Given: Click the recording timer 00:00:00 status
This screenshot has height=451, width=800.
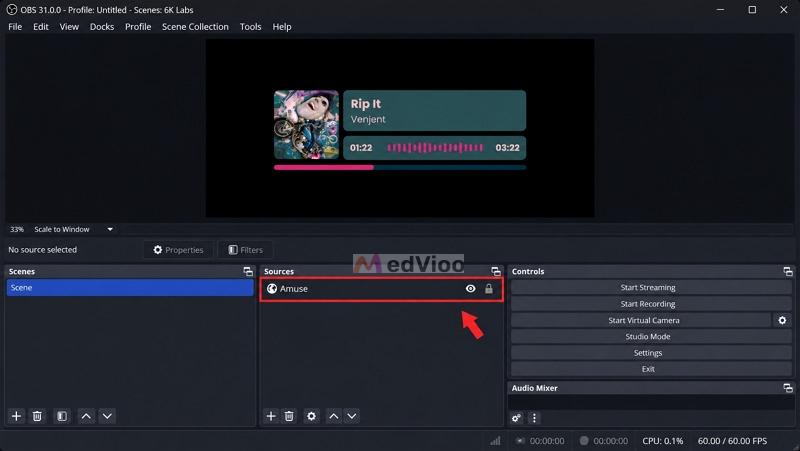Looking at the screenshot, I should 610,441.
